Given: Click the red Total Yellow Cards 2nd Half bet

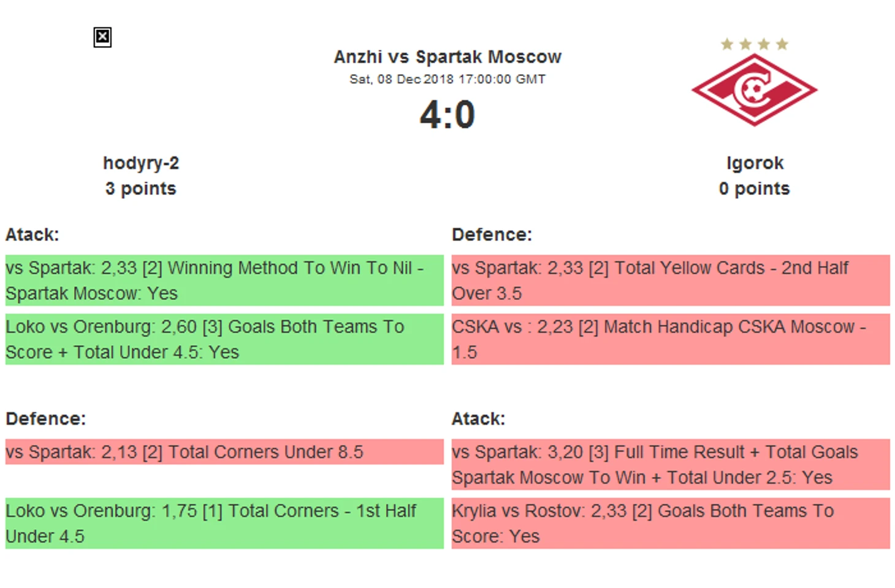Looking at the screenshot, I should coord(671,280).
